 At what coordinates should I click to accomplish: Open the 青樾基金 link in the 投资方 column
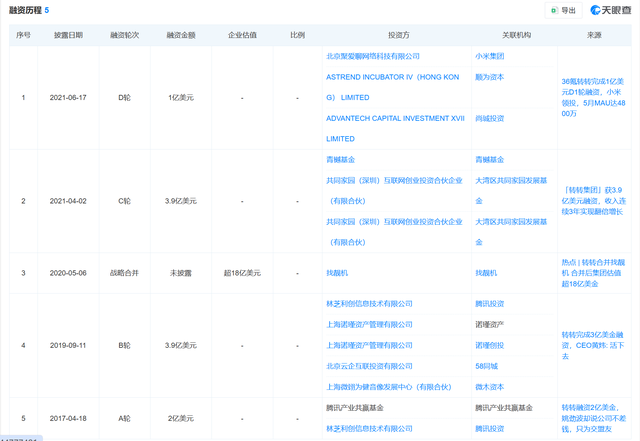click(x=340, y=160)
